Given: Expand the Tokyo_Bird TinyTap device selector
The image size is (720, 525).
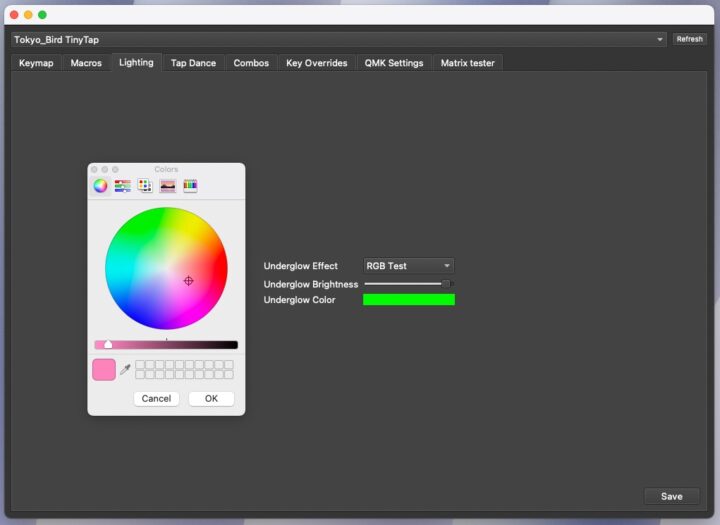Looking at the screenshot, I should coord(339,39).
